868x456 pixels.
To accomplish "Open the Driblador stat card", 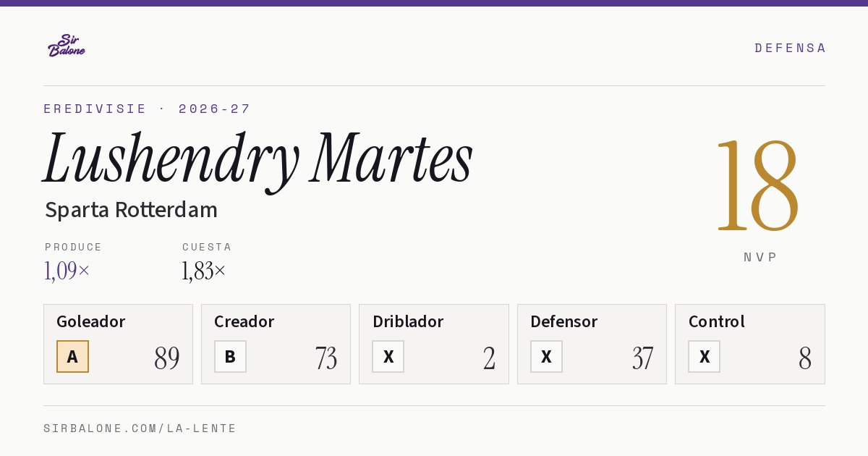I will tap(434, 344).
